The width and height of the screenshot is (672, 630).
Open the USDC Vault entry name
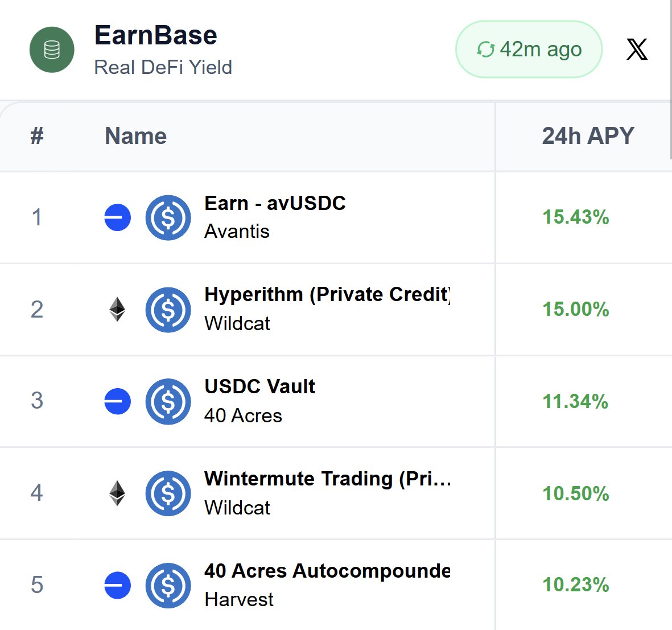259,386
